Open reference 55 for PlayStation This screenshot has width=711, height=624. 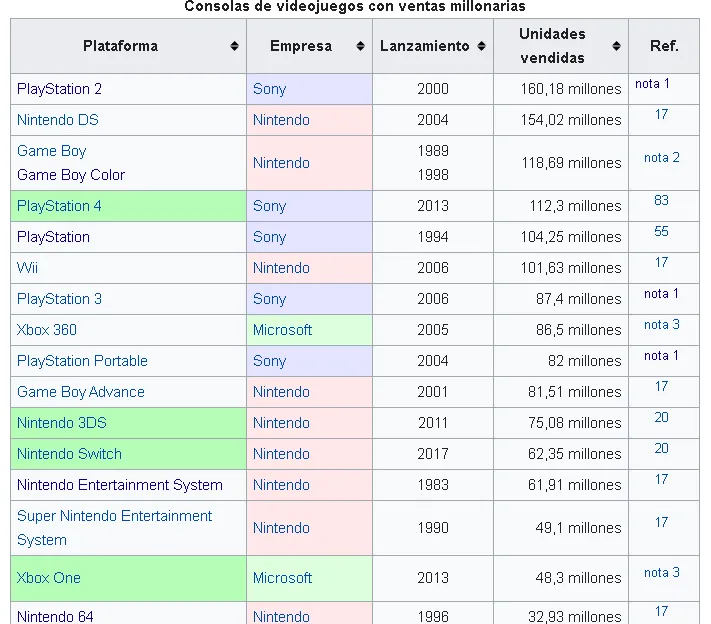(x=661, y=231)
